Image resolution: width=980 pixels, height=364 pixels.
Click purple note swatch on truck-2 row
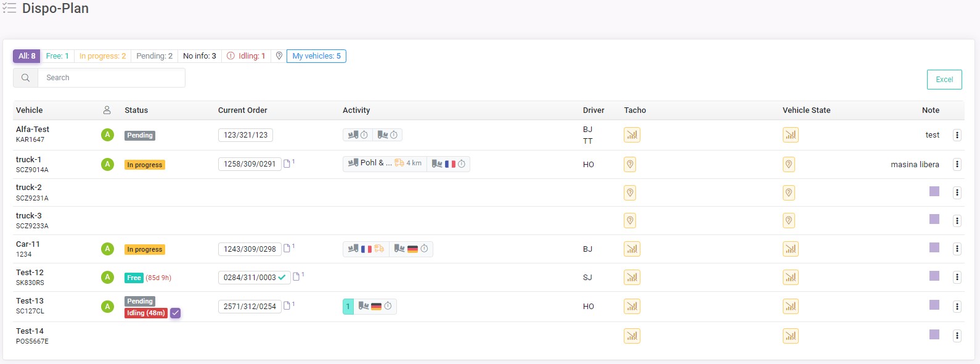coord(934,191)
